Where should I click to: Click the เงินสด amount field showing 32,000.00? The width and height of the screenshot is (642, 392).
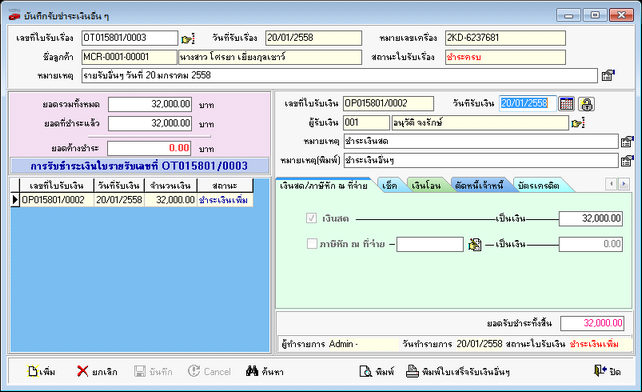click(591, 219)
